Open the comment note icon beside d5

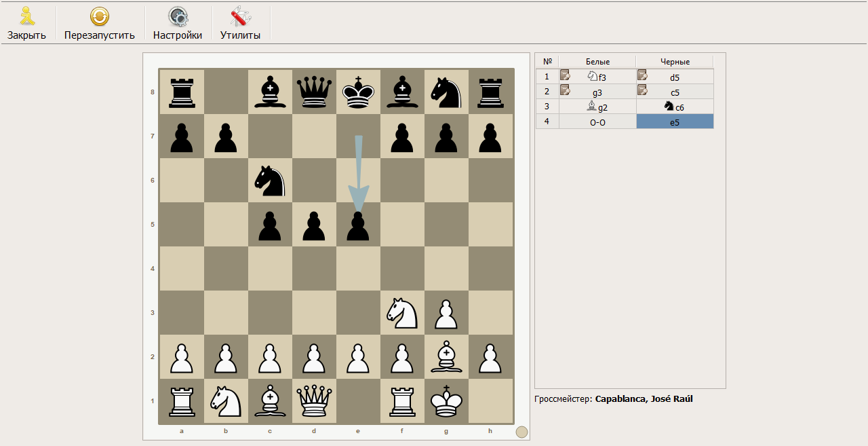click(642, 76)
